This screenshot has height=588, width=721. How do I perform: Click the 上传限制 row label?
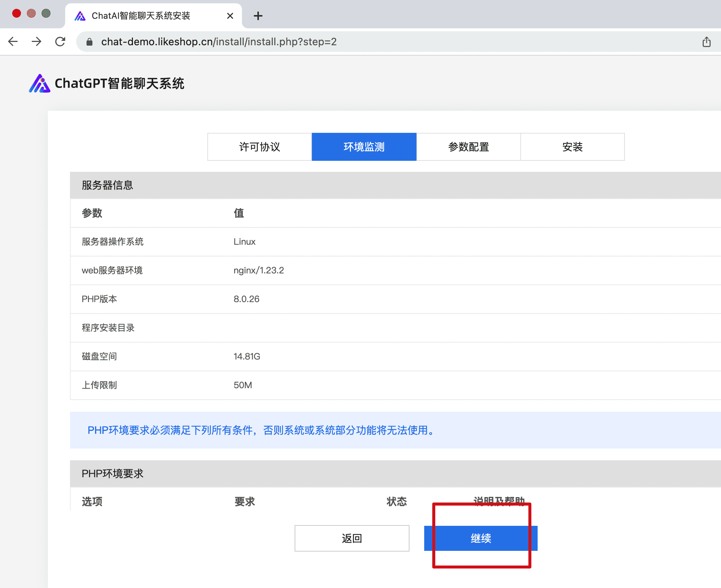tap(99, 385)
